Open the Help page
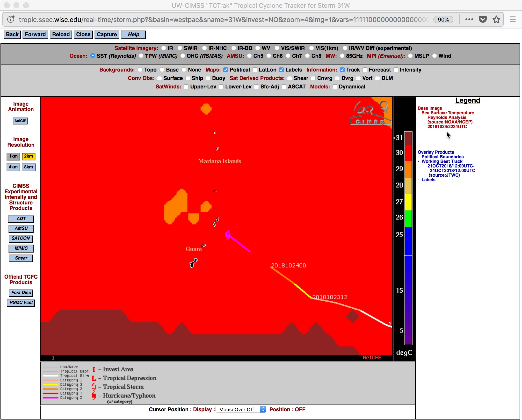The width and height of the screenshot is (522, 420). click(133, 34)
